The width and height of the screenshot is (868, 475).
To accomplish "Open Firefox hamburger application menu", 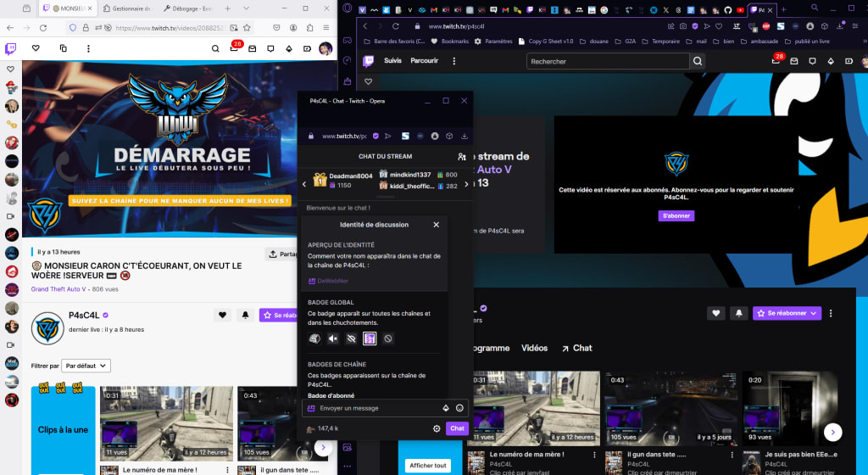I will 326,28.
